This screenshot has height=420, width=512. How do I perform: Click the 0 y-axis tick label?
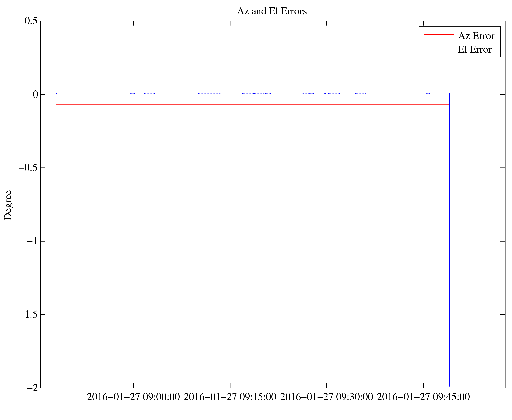pos(35,94)
